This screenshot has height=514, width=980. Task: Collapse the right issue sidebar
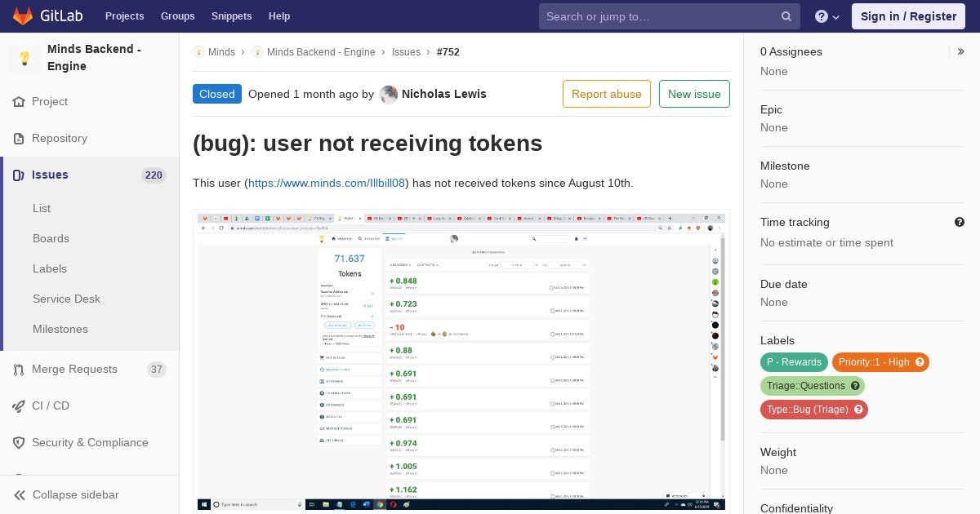coord(961,51)
